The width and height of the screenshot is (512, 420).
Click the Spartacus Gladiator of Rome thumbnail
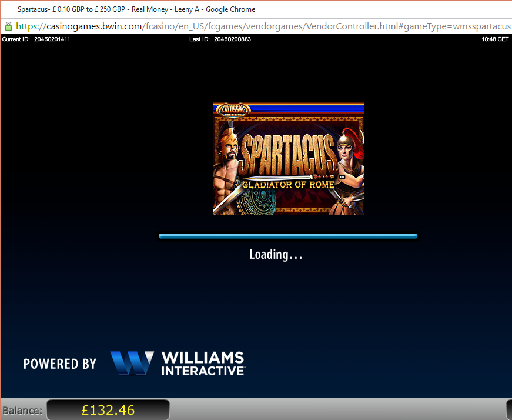point(288,159)
